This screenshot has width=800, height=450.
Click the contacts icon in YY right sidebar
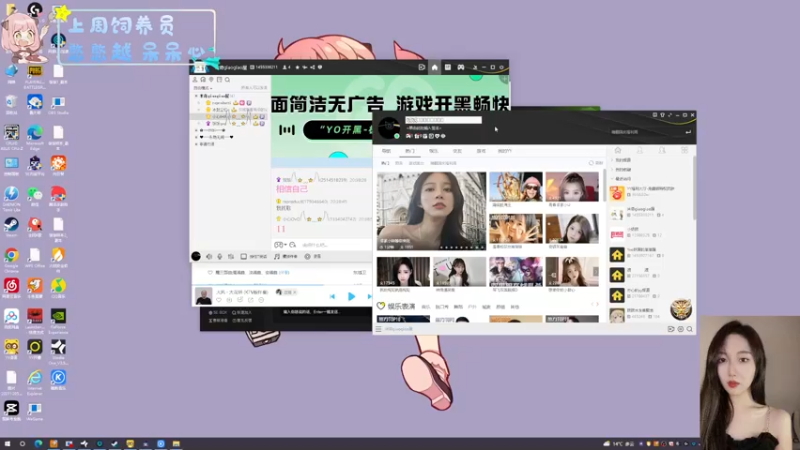(x=640, y=151)
